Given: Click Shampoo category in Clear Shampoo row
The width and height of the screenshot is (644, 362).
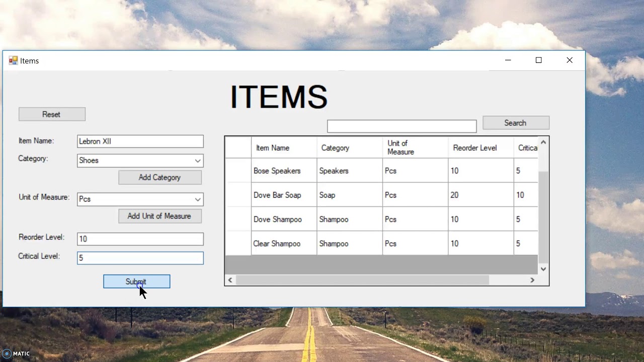Looking at the screenshot, I should coord(350,243).
